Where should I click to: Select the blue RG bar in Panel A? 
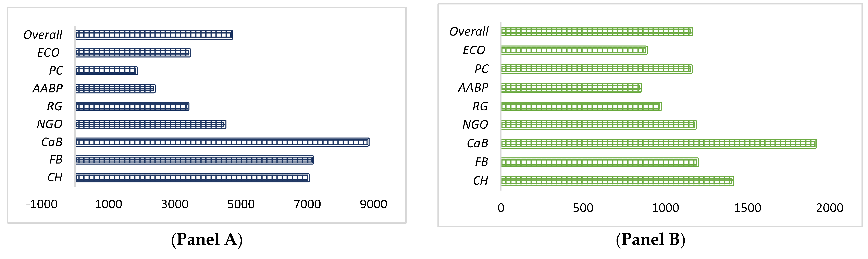pyautogui.click(x=131, y=106)
